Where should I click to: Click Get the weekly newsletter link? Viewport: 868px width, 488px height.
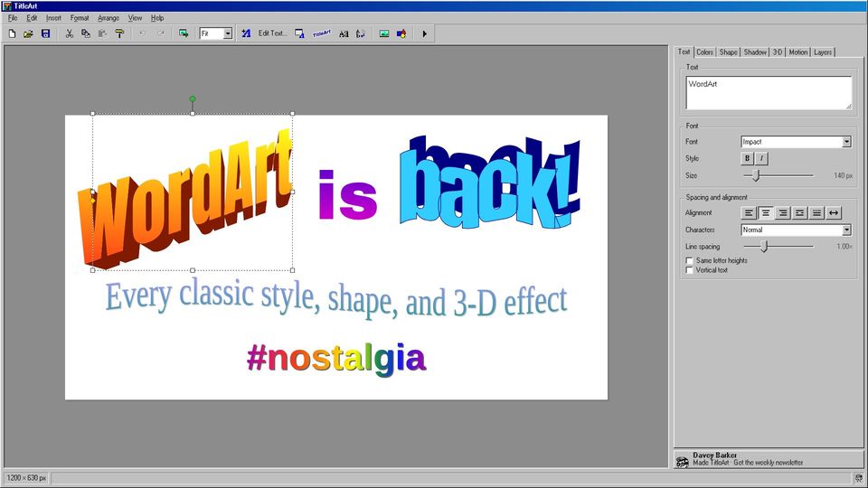[x=769, y=463]
